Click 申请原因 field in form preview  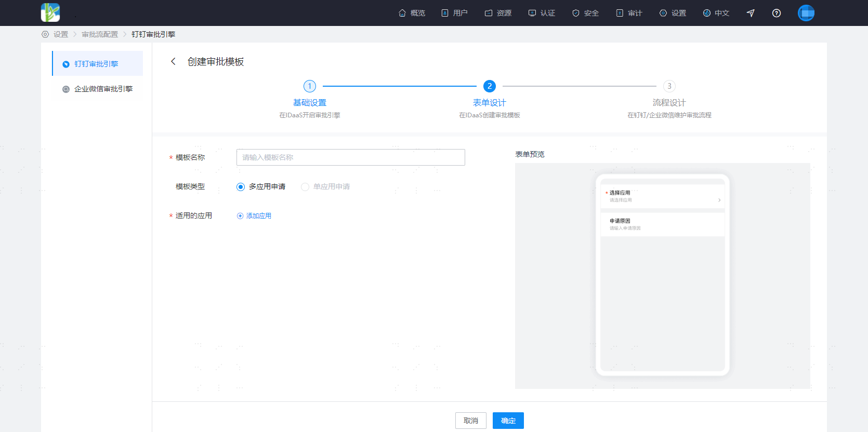663,224
